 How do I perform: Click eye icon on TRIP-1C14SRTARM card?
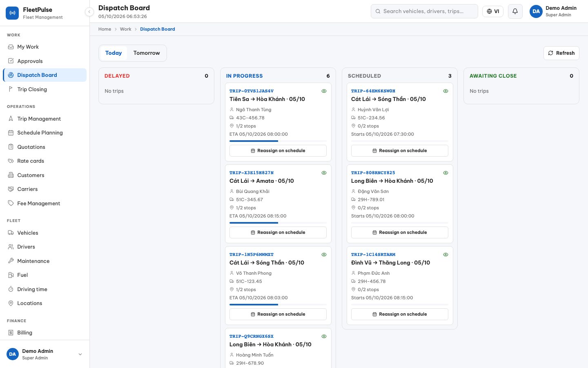pyautogui.click(x=445, y=255)
